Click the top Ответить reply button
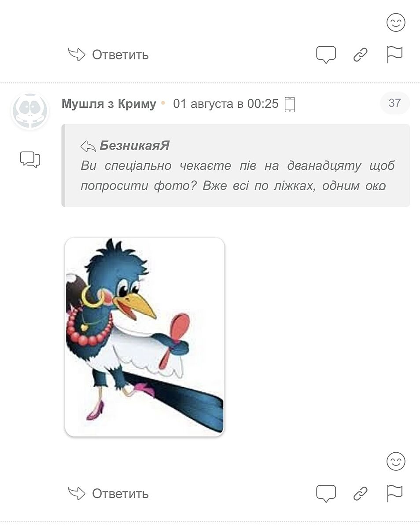Screen dimensions: 420x528 pyautogui.click(x=108, y=55)
